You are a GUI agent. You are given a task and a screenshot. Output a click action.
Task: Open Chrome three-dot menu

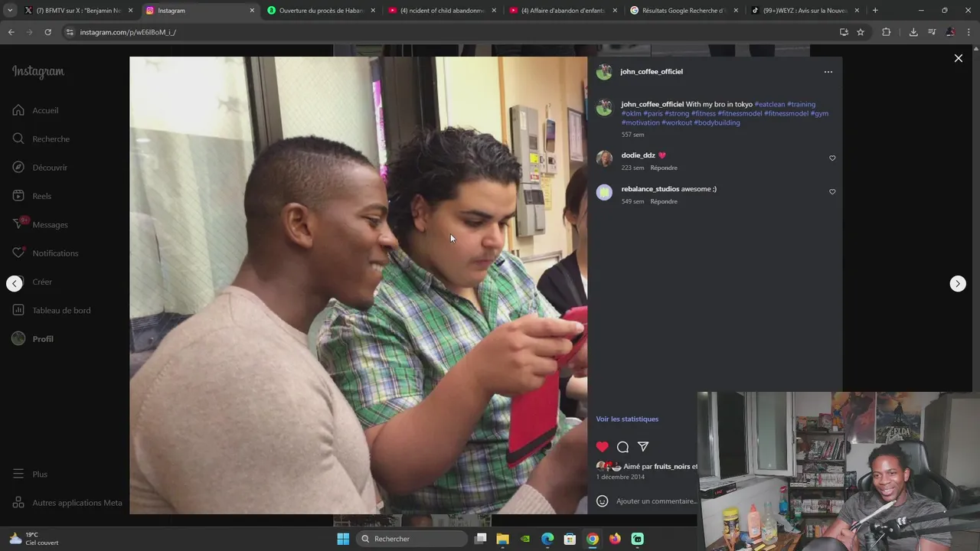(x=969, y=32)
